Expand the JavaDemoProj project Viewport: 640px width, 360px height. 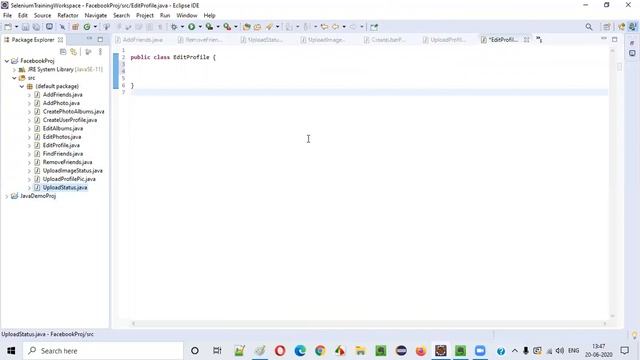[7, 196]
